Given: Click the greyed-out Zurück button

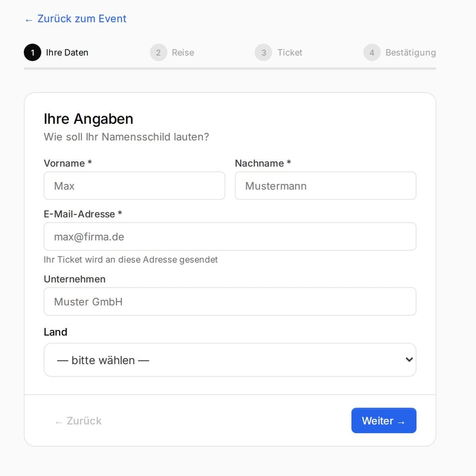Looking at the screenshot, I should [x=79, y=421].
